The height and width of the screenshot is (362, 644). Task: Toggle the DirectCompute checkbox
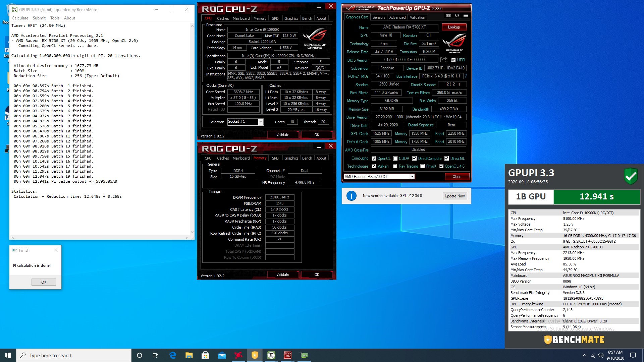[x=414, y=159]
